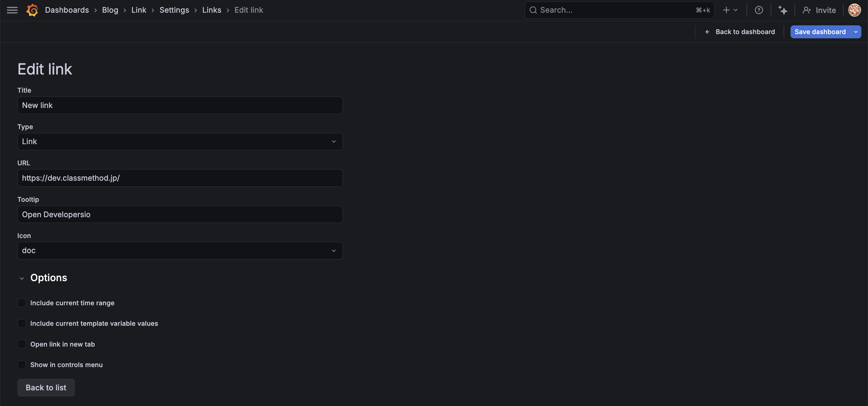Enable Open link in new tab
This screenshot has height=406, width=868.
pyautogui.click(x=22, y=344)
